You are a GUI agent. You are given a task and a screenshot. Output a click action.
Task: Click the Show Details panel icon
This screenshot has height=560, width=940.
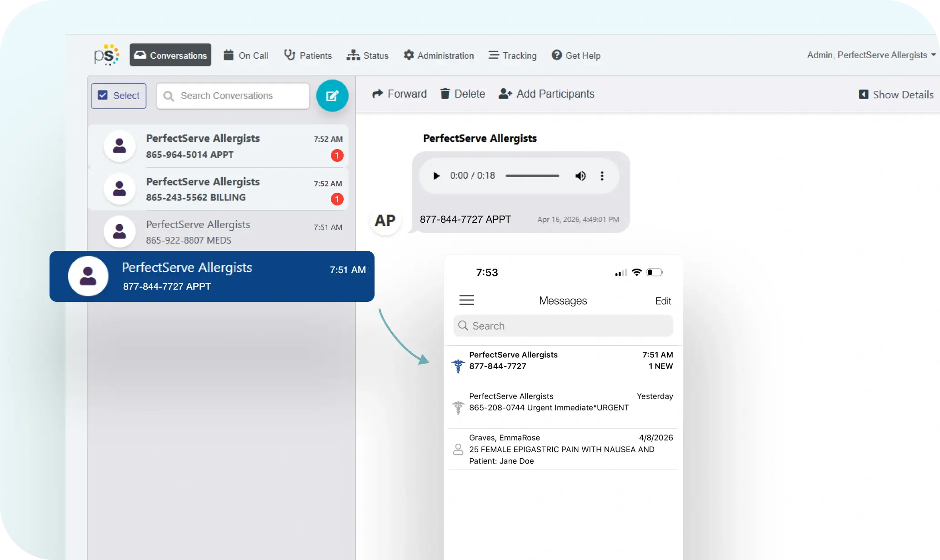coord(864,95)
